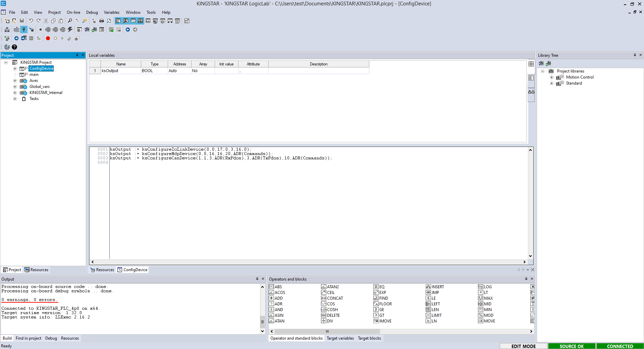
Task: Start simulation with flask icon
Action: (x=7, y=38)
